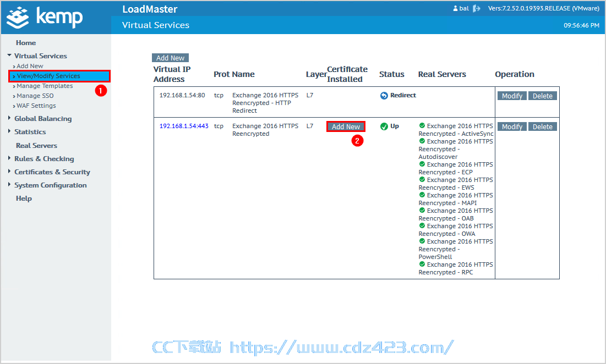Image resolution: width=606 pixels, height=364 pixels.
Task: Click the Exchange 2016 HTTPS Reencrypted - PowerShell server
Action: 456,249
